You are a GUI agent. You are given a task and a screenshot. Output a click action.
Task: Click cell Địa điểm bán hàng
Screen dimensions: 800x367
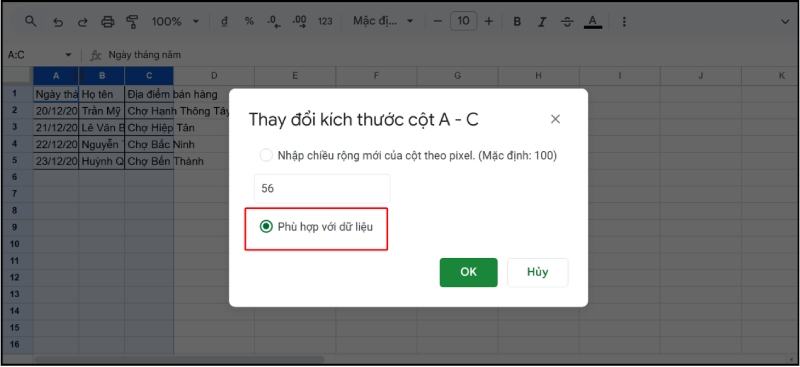[x=149, y=94]
